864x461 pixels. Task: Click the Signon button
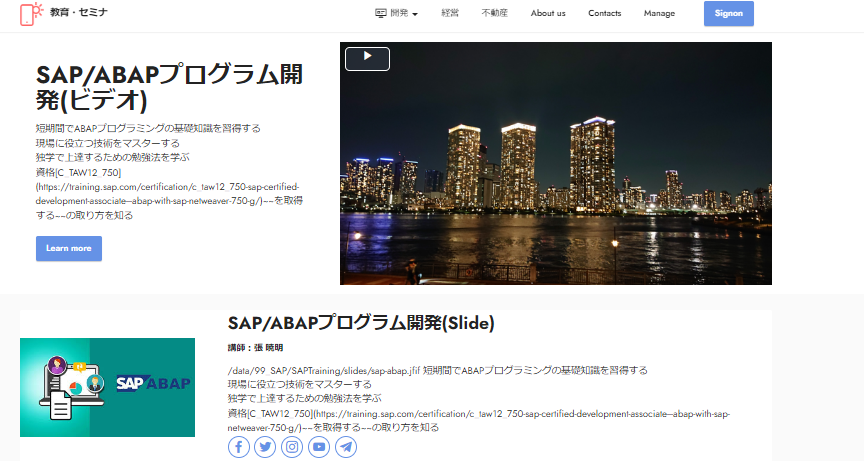tap(728, 14)
